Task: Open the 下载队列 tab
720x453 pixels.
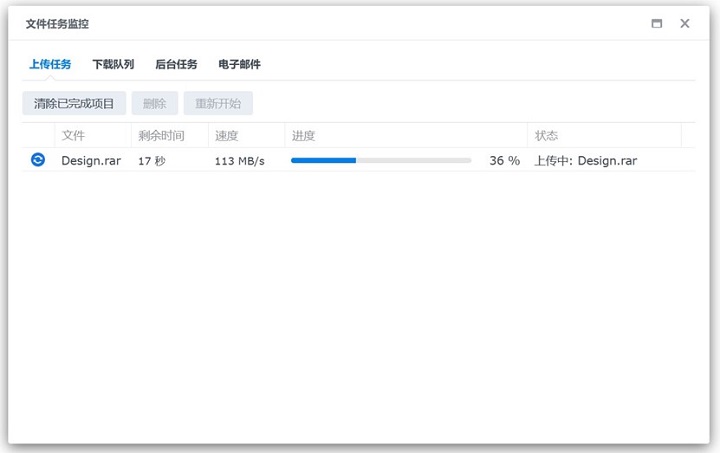Action: [x=113, y=64]
